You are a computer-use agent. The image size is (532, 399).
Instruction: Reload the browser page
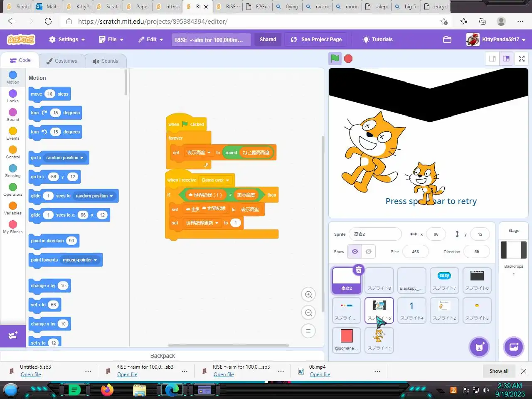(x=48, y=21)
